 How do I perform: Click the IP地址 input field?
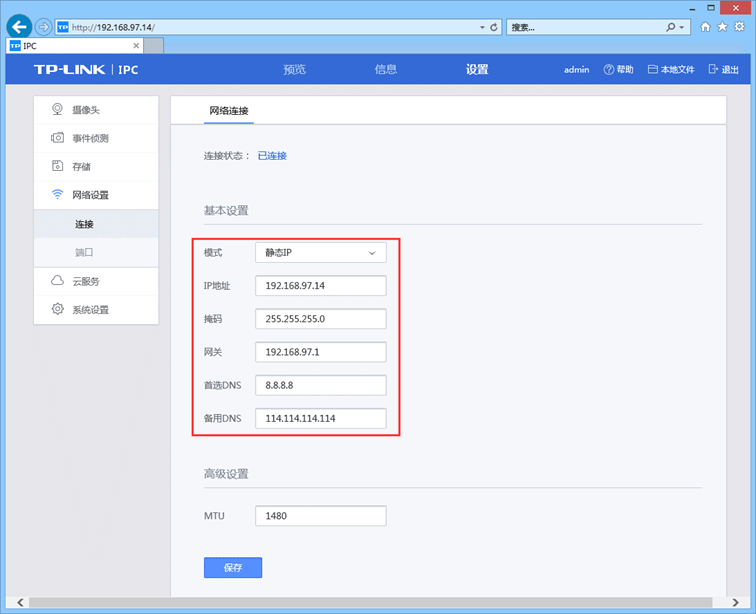pos(320,286)
